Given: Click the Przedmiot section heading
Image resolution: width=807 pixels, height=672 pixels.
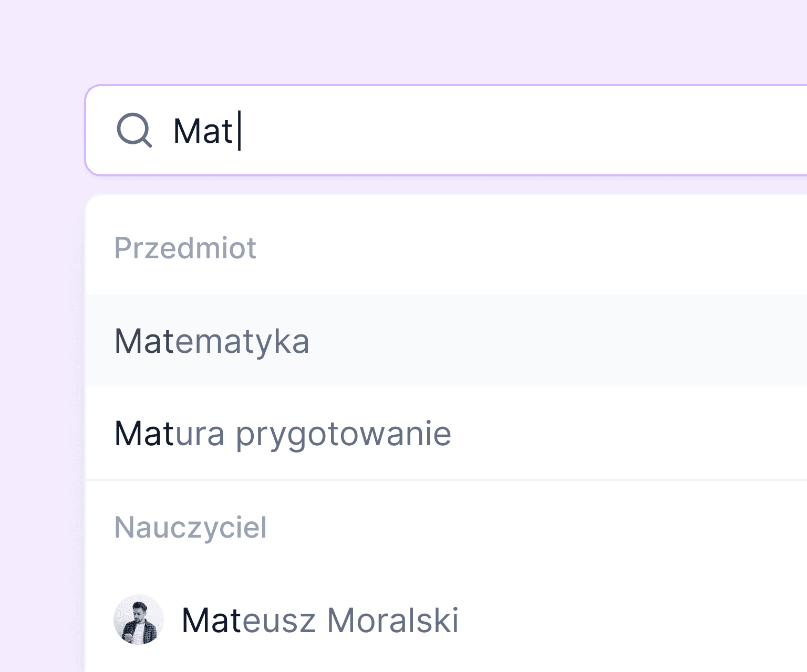Looking at the screenshot, I should point(185,248).
